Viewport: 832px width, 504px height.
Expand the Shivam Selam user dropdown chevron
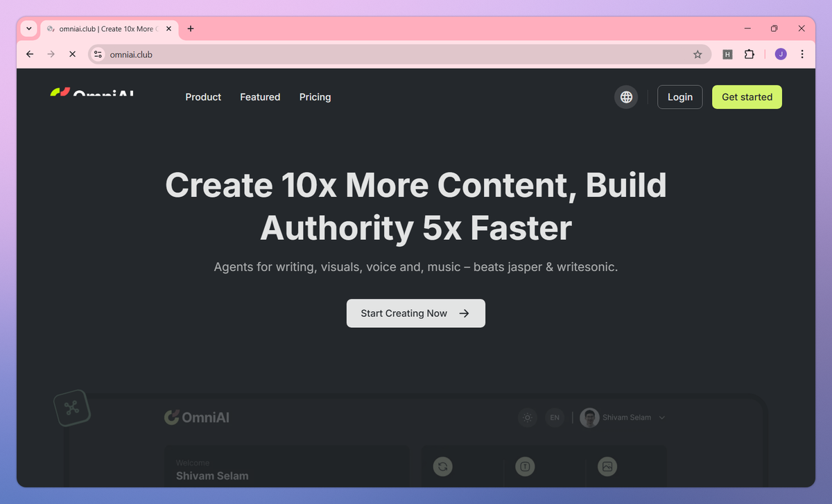(x=661, y=417)
